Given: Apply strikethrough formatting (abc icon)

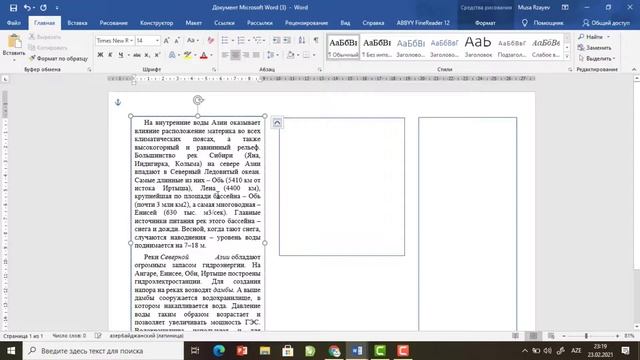Looking at the screenshot, I should coord(137,55).
